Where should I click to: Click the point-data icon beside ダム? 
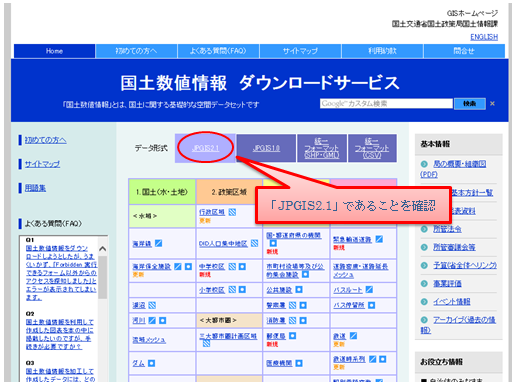[151, 363]
